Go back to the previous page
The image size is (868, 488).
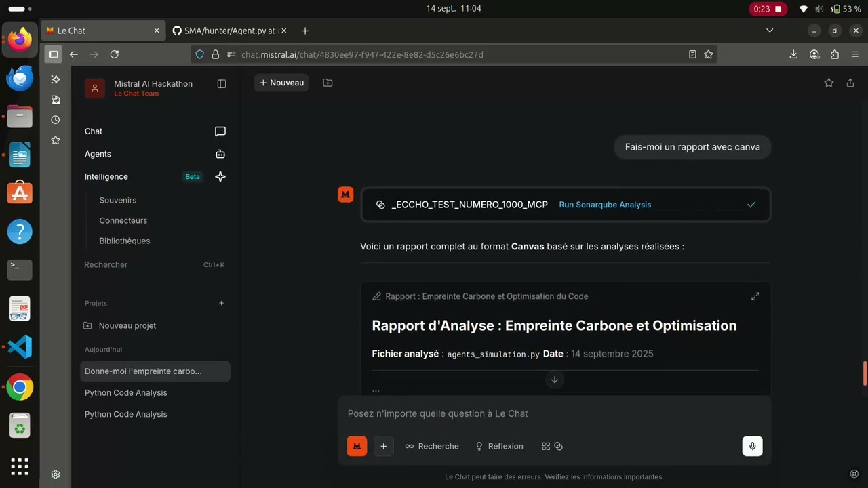(74, 54)
